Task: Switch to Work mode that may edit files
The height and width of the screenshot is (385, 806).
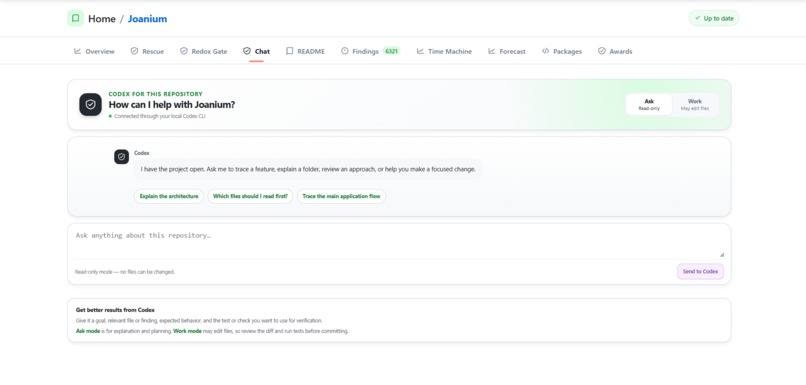Action: click(694, 104)
